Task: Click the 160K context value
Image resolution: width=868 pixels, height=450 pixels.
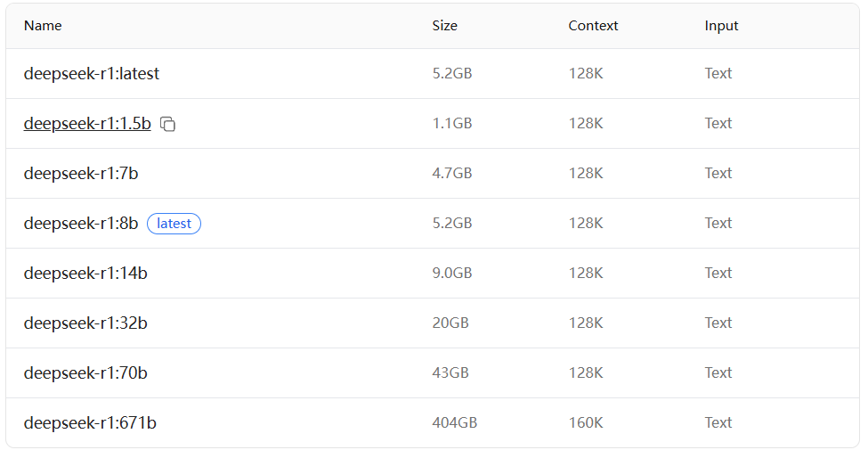Action: click(x=586, y=423)
